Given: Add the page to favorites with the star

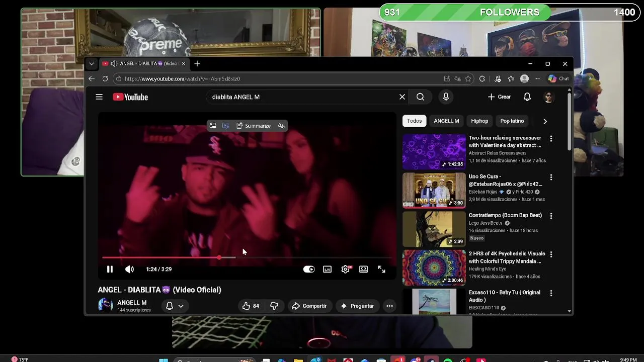Looking at the screenshot, I should click(x=468, y=79).
